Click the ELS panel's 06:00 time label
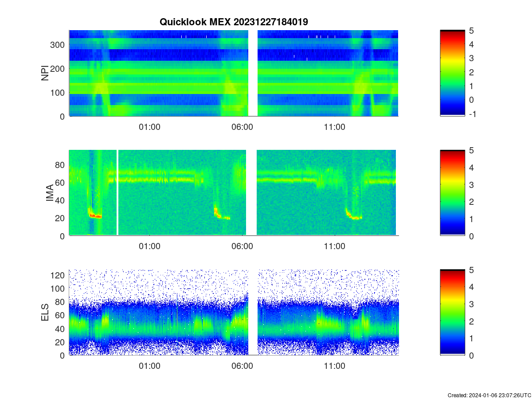Image resolution: width=532 pixels, height=399 pixels. [x=242, y=366]
